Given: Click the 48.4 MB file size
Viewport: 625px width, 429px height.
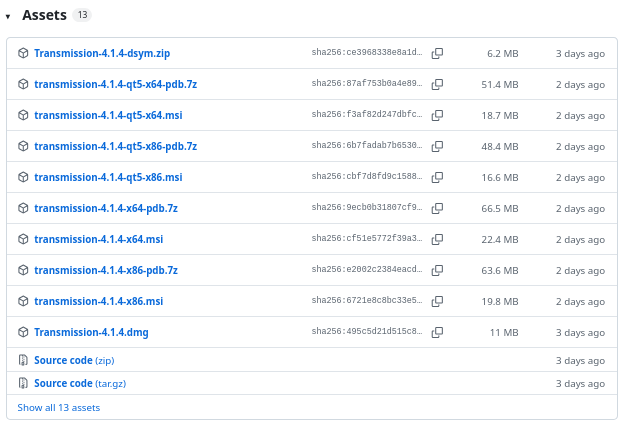Looking at the screenshot, I should pyautogui.click(x=500, y=147).
